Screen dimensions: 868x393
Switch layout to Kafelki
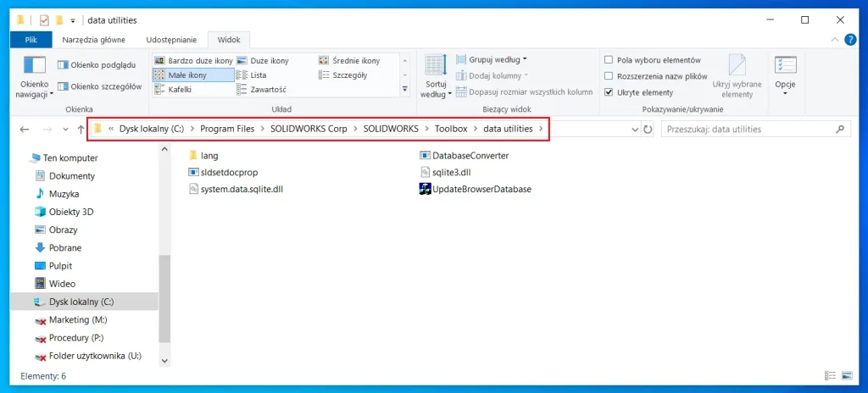(173, 89)
